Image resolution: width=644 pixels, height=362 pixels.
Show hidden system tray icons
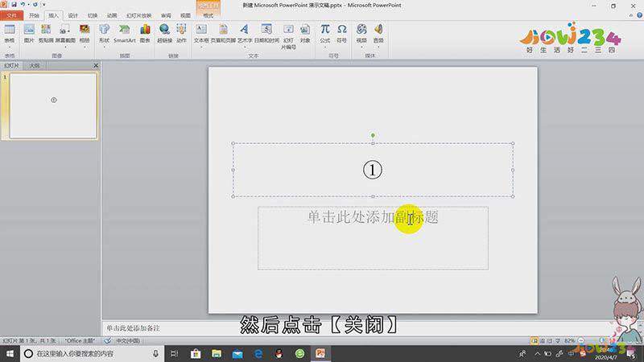tap(537, 353)
